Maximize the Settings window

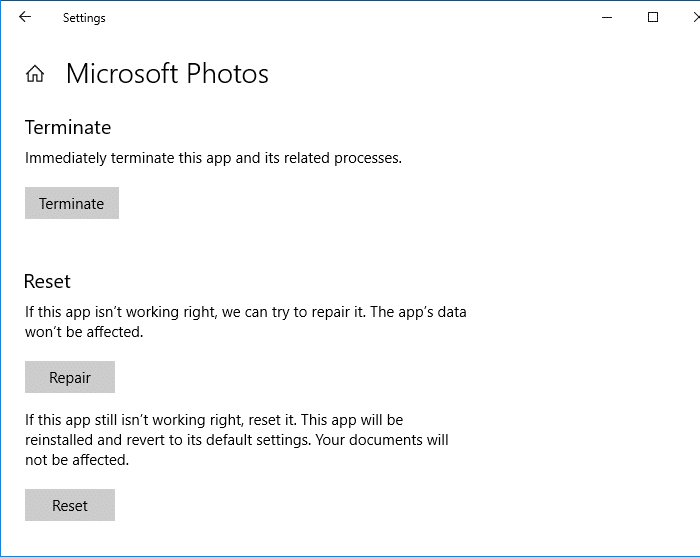[x=653, y=17]
